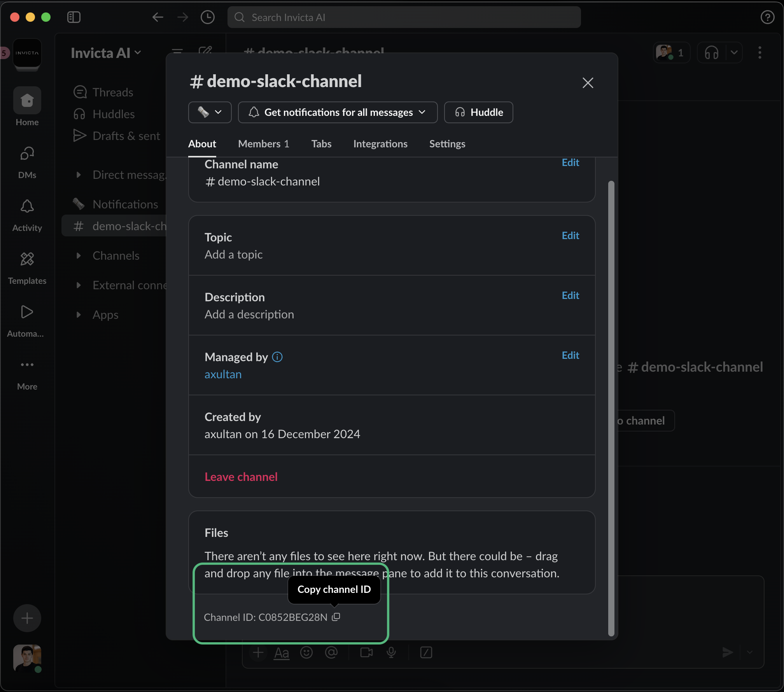This screenshot has height=692, width=784.
Task: Copy the channel ID using the copy icon
Action: coord(335,617)
